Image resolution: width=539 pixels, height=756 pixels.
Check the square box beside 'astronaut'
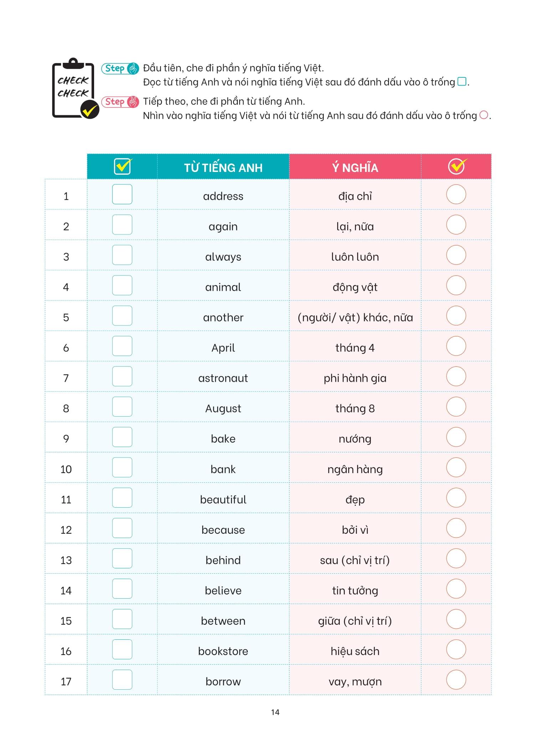coord(122,376)
